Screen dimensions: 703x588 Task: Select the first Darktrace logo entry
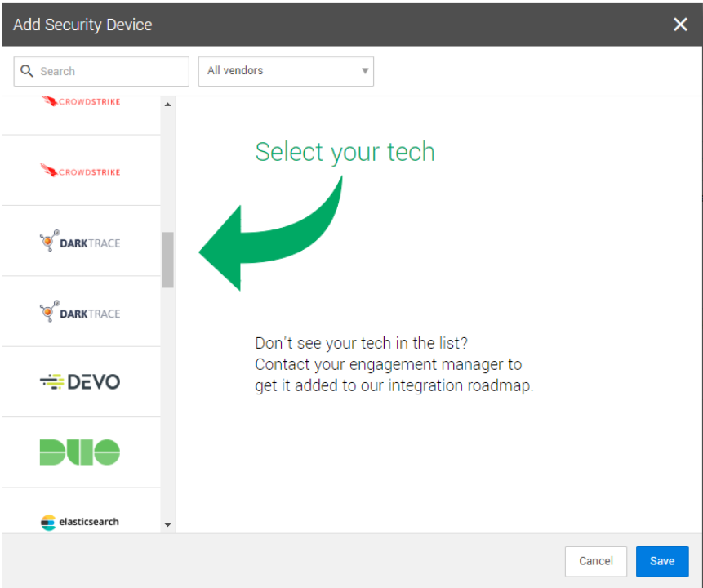click(81, 241)
